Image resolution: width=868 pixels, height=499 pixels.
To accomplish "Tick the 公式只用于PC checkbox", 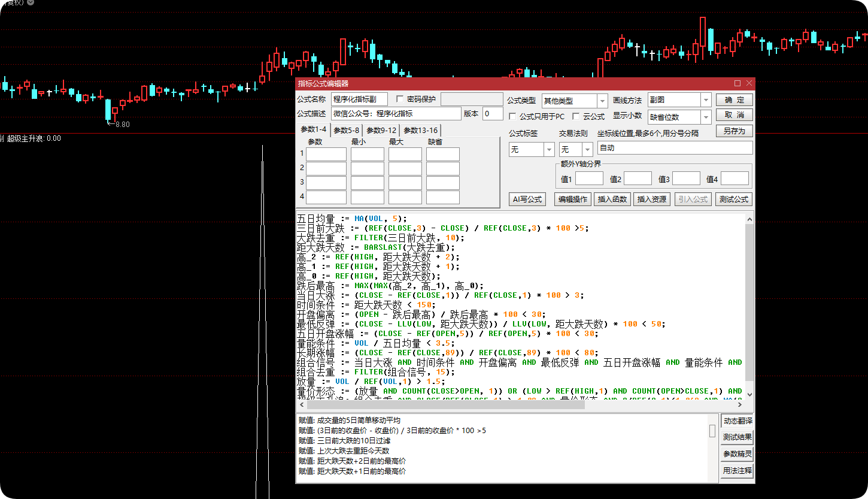I will (512, 116).
